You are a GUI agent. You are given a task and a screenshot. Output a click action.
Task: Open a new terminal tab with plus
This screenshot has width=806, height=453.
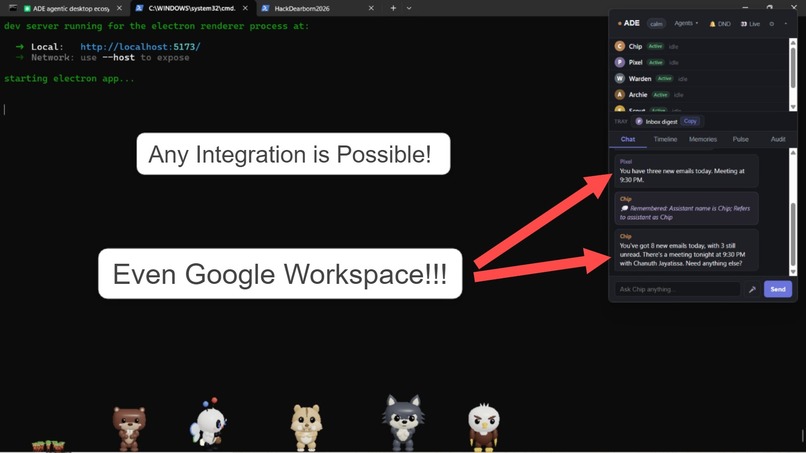393,8
